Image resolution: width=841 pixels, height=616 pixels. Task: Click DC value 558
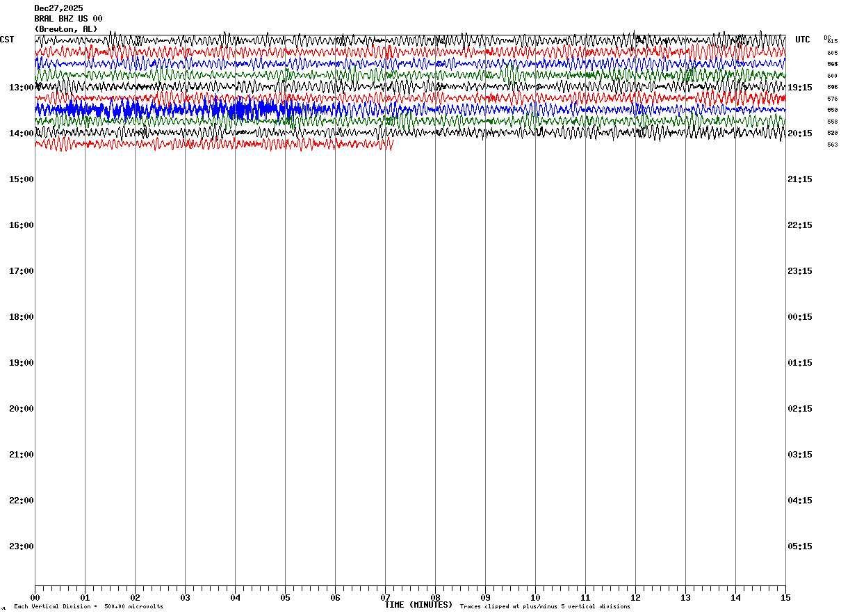[x=833, y=122]
